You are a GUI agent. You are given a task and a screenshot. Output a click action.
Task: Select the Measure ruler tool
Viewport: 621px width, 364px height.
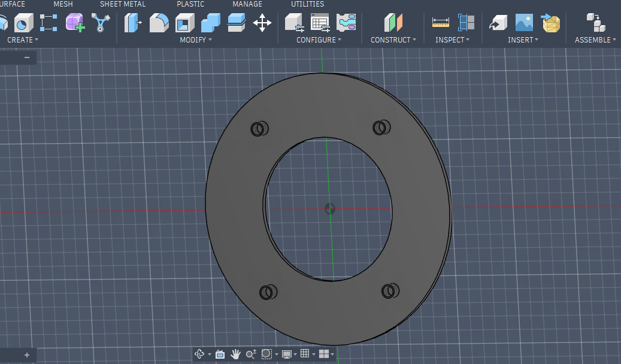pos(440,23)
